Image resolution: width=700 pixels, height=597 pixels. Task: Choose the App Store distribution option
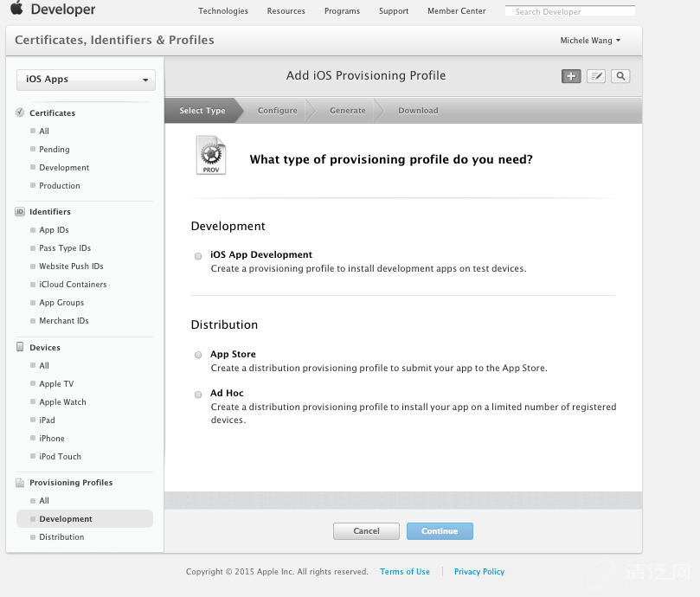[198, 355]
